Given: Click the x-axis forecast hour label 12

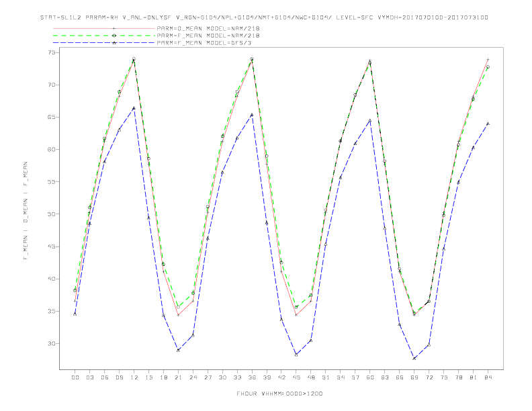Looking at the screenshot, I should pos(134,377).
